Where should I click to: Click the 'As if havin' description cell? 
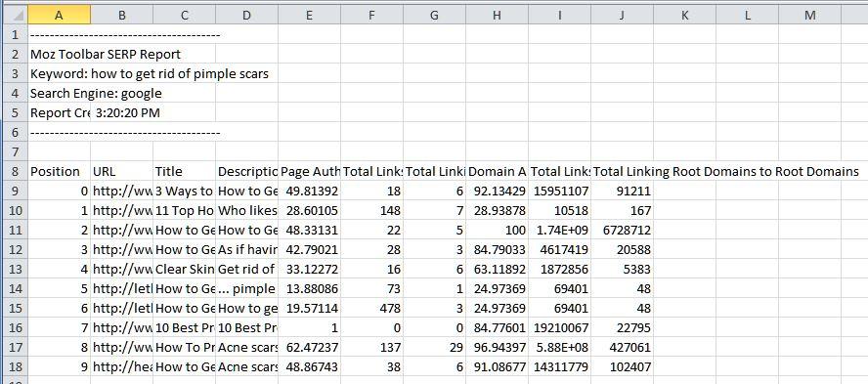[247, 250]
